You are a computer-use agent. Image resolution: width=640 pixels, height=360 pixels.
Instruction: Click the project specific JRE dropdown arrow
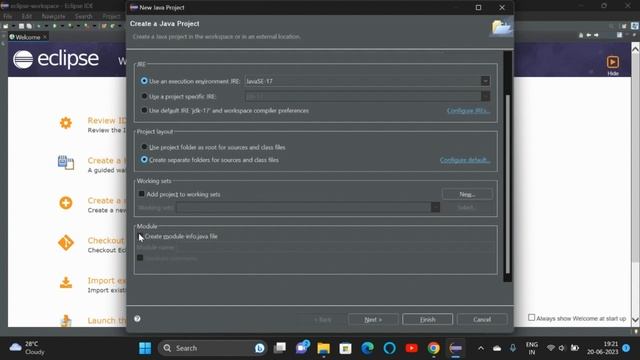click(485, 96)
